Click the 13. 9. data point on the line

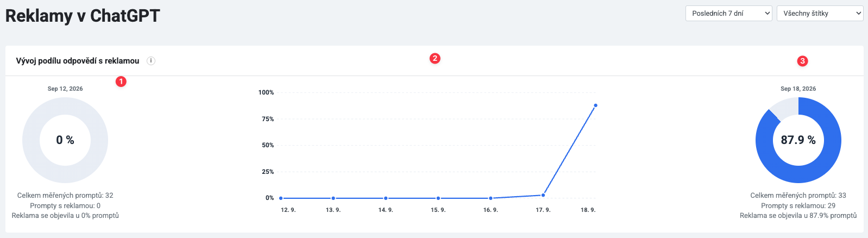click(x=333, y=198)
